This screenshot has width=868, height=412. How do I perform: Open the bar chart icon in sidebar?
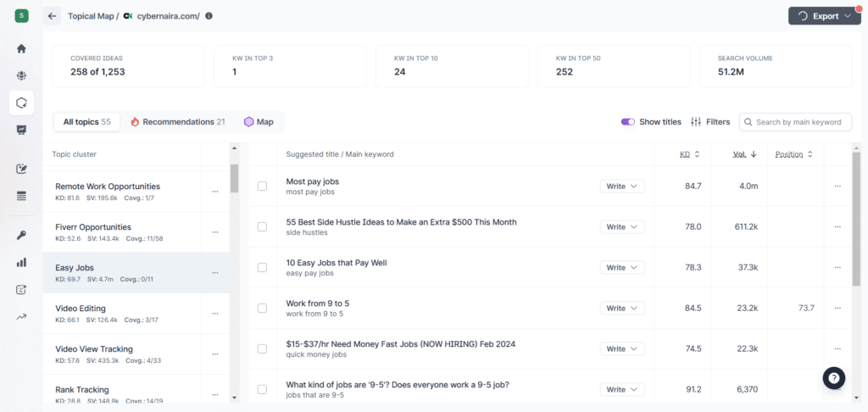tap(21, 262)
